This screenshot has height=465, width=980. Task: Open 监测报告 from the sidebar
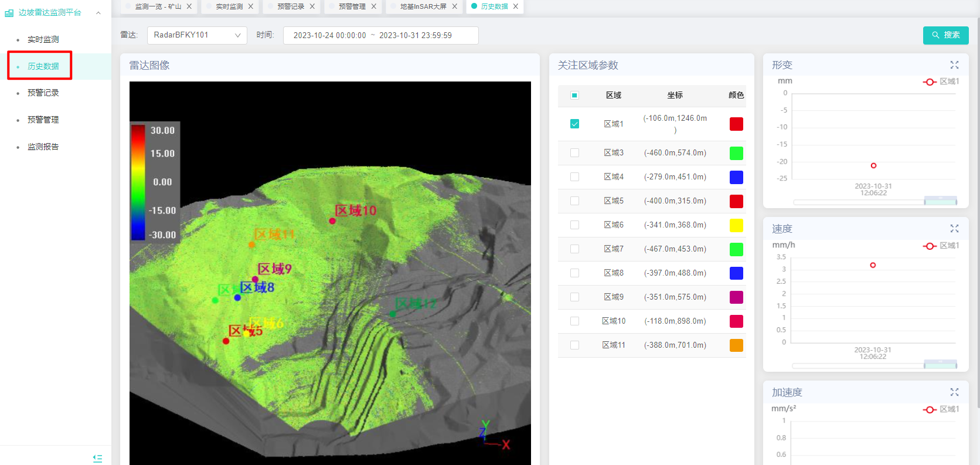tap(43, 147)
